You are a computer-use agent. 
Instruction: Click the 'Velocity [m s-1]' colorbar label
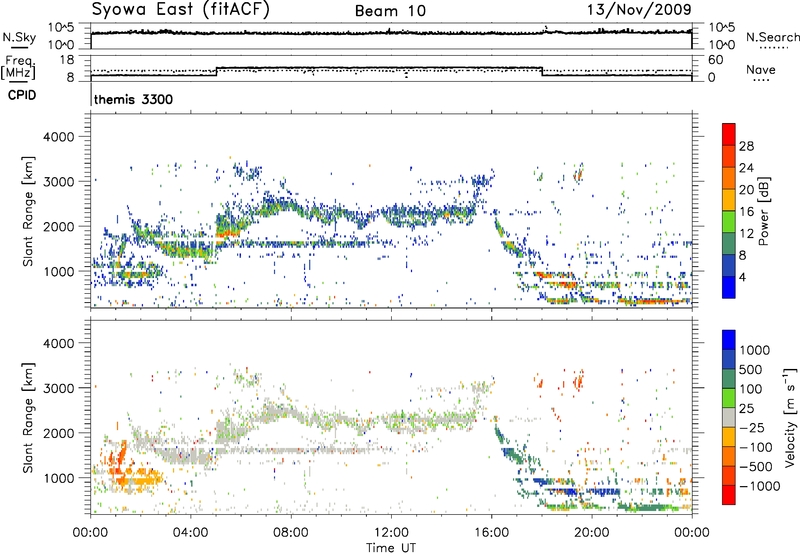pyautogui.click(x=790, y=417)
